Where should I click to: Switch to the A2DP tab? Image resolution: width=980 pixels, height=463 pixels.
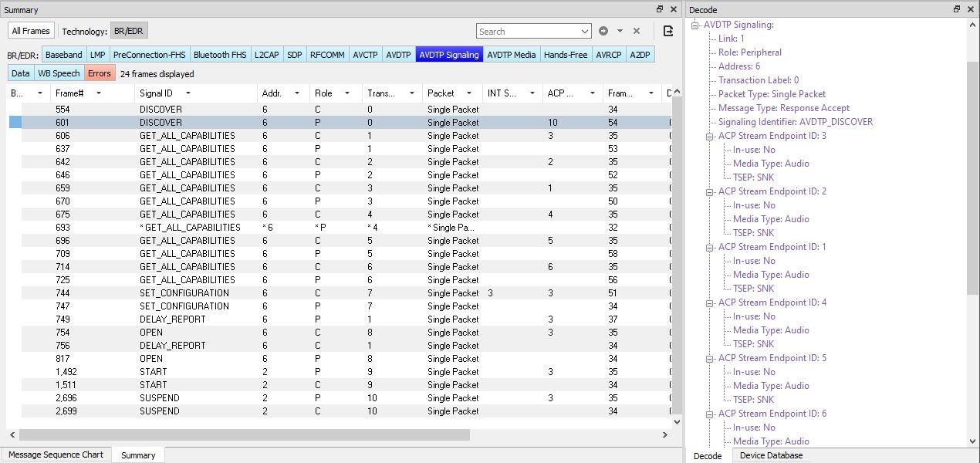coord(640,55)
